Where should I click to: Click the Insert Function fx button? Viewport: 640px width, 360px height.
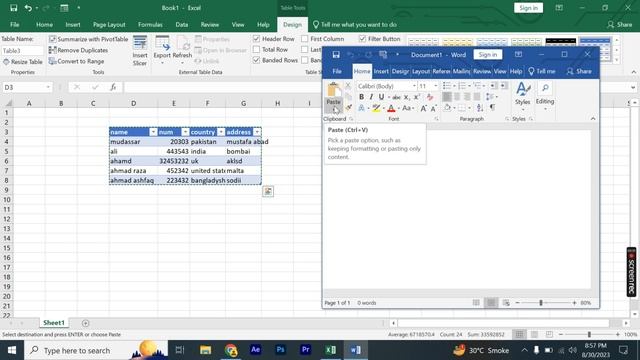point(113,87)
